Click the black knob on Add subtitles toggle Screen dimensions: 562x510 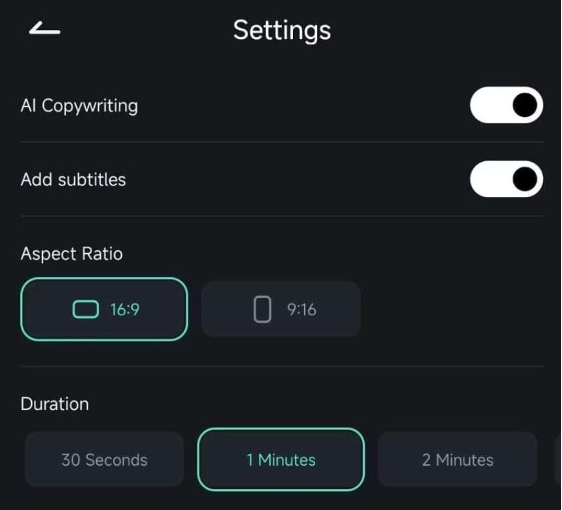pos(525,179)
